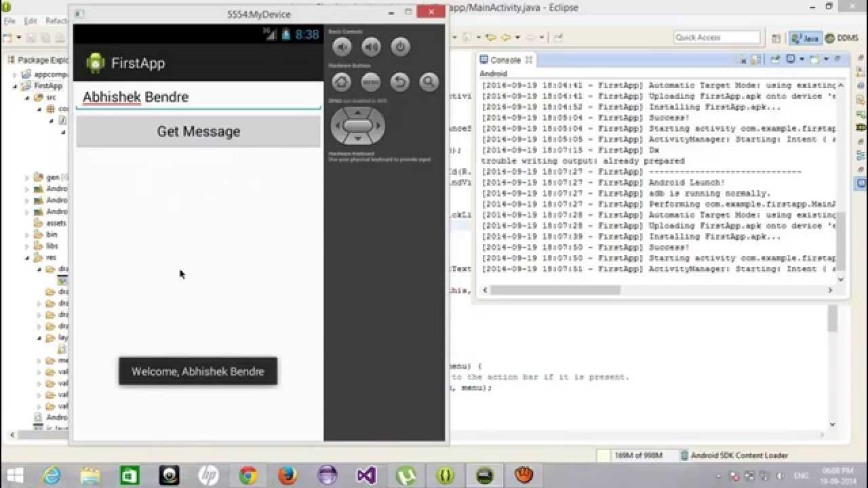The width and height of the screenshot is (868, 488).
Task: Open Google Chrome from the taskbar
Action: coord(248,475)
